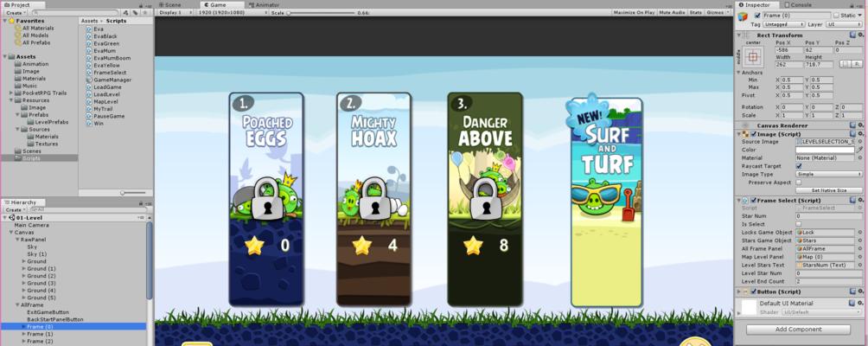Image resolution: width=868 pixels, height=346 pixels.
Task: Open object picker for Level Stars Text
Action: click(859, 266)
